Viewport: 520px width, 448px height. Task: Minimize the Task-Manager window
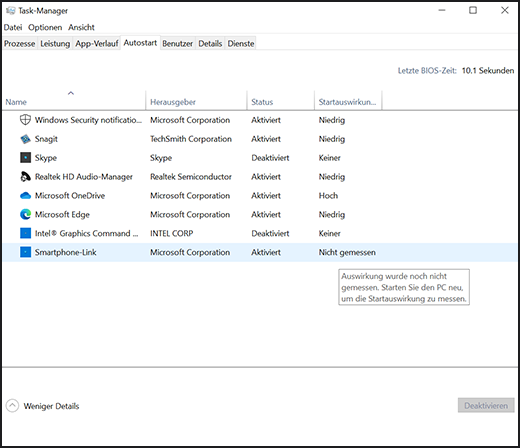[x=442, y=10]
